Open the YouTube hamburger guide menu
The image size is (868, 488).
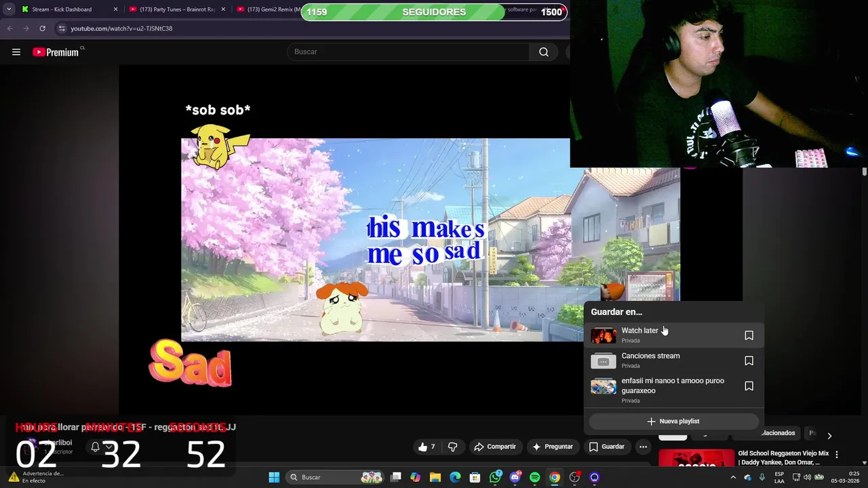16,52
